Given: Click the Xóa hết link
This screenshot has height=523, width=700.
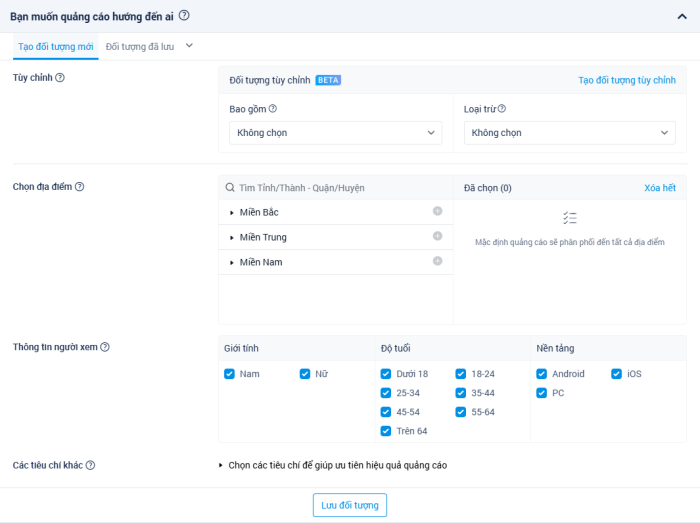Looking at the screenshot, I should (660, 188).
